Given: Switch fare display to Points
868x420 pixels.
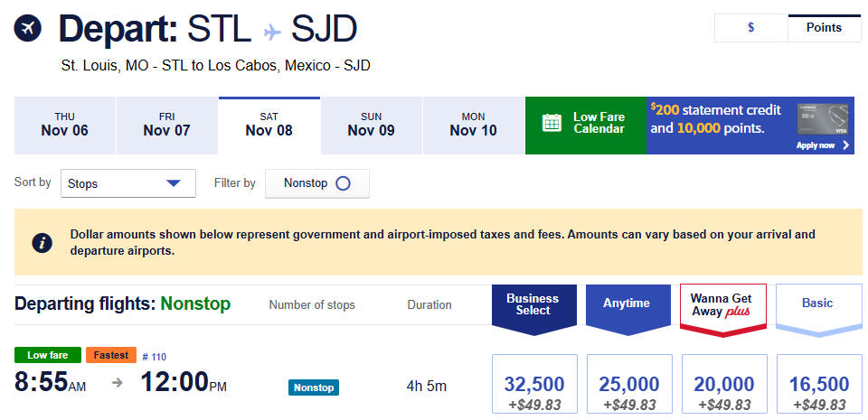Looking at the screenshot, I should 824,28.
